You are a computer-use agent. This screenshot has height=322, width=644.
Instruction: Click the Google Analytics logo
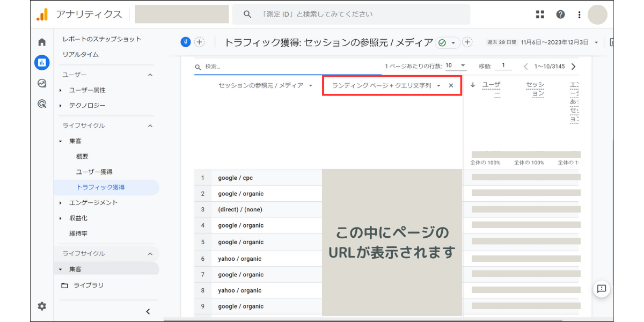(42, 14)
